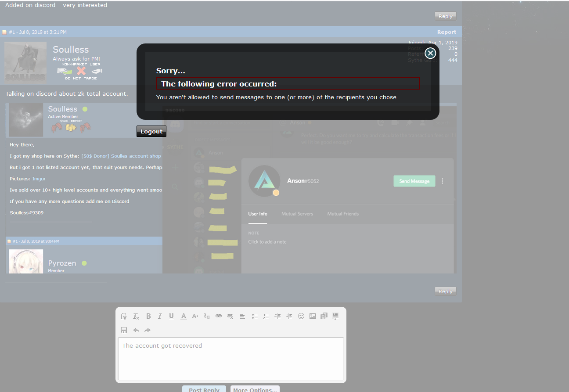The width and height of the screenshot is (569, 392).
Task: Switch to the Mutual Friends tab
Action: pos(343,214)
